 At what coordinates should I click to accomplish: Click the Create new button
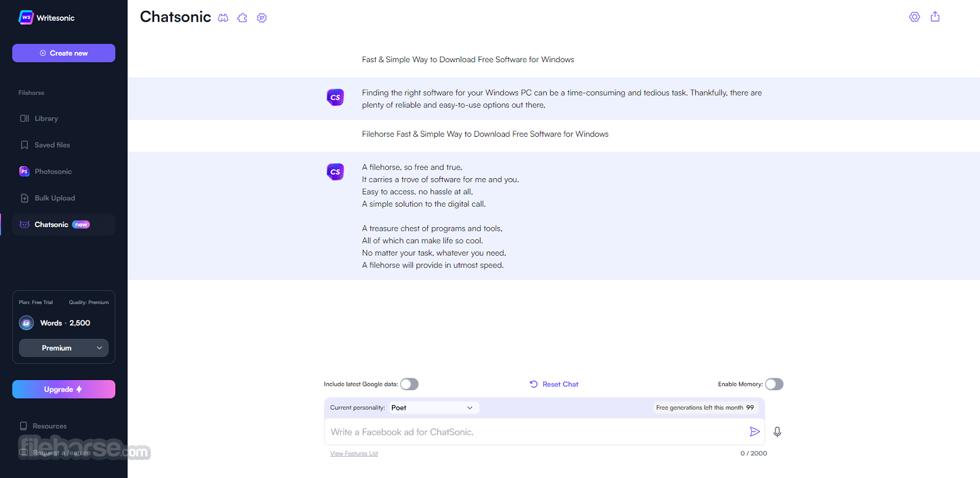tap(63, 53)
